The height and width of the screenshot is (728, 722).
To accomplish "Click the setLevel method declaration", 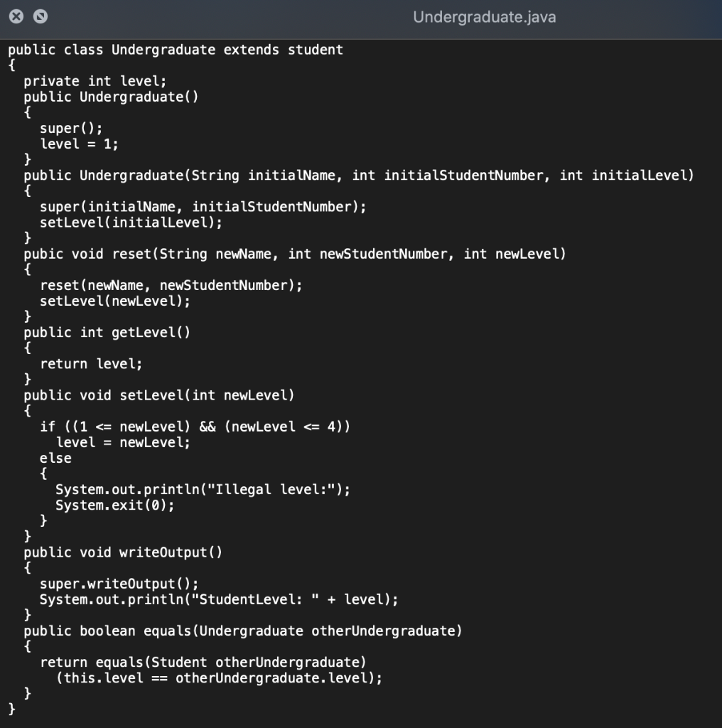I will (x=159, y=395).
